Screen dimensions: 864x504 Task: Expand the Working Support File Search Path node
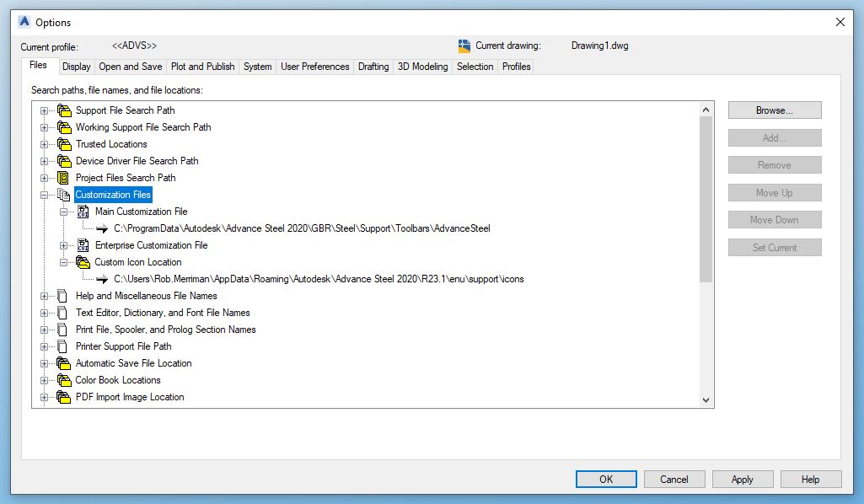(x=46, y=127)
